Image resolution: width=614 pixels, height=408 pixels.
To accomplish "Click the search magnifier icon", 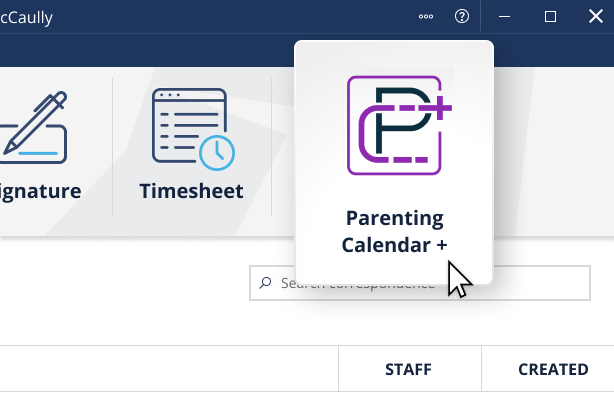I will [265, 283].
